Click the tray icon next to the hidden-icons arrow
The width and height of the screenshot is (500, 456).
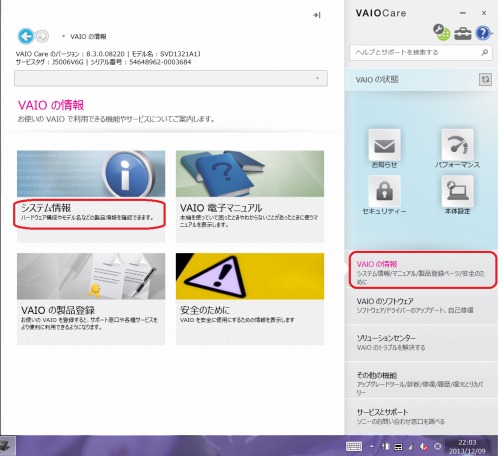[x=386, y=446]
